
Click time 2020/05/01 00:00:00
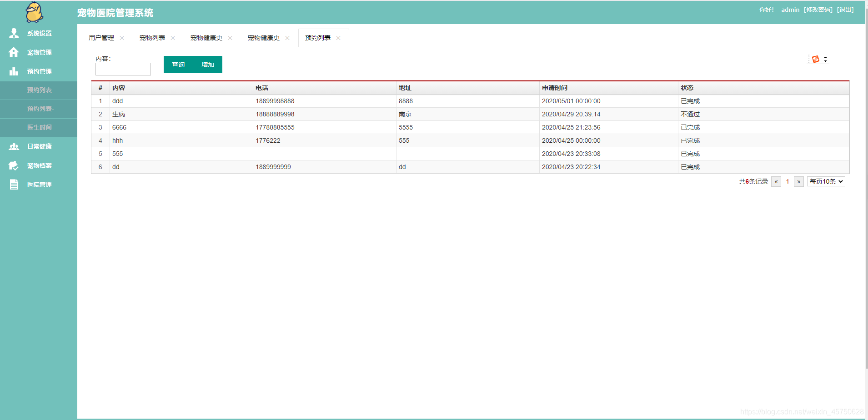click(571, 101)
